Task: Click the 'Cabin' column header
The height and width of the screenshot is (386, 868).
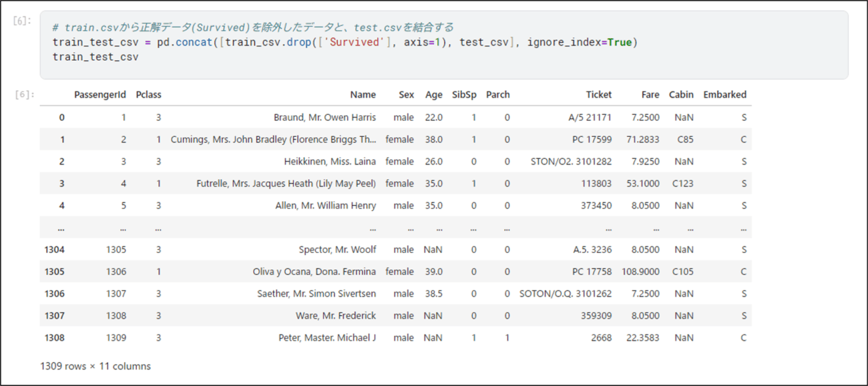Action: tap(681, 95)
